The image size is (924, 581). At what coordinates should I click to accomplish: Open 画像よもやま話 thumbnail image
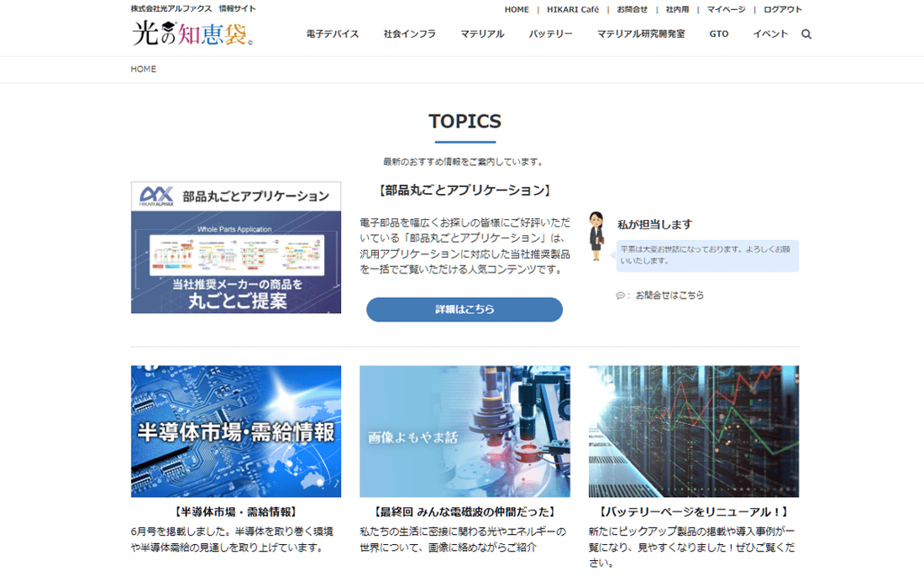coord(465,432)
